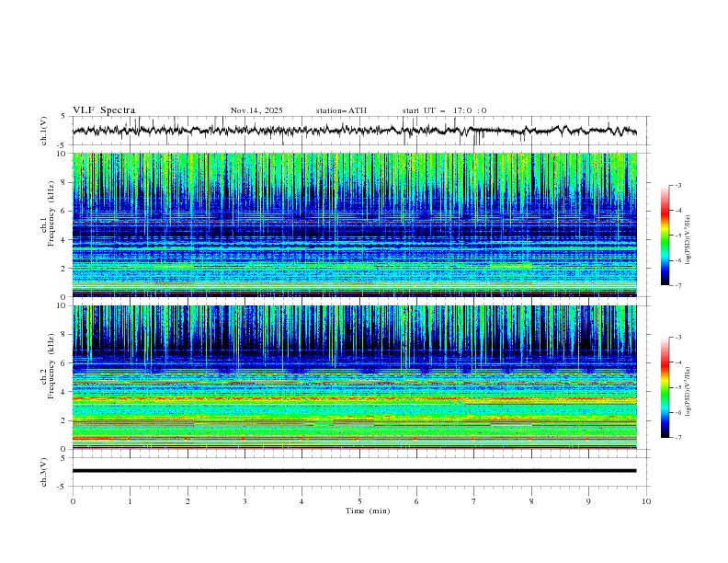
Task: Select the 10 minute tick on Time axis
Action: [646, 501]
